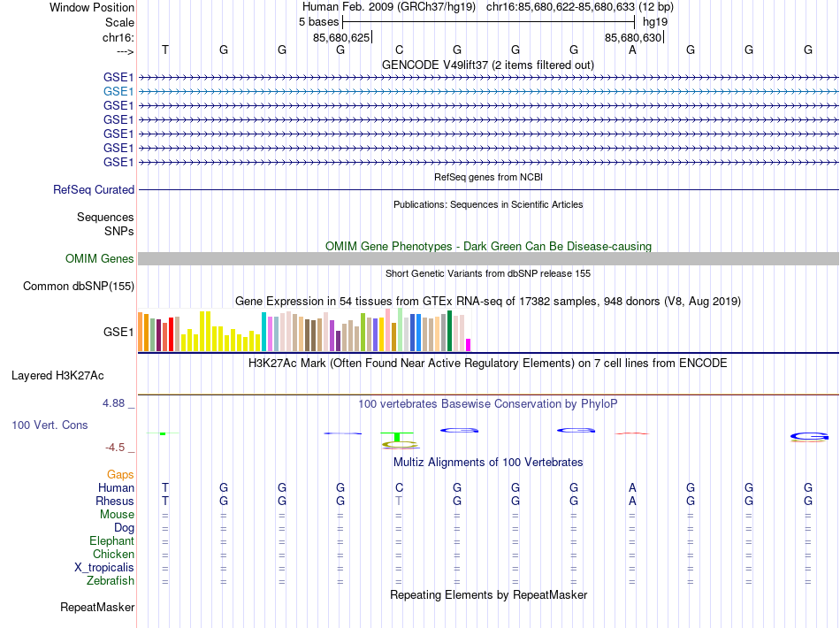Open the RefSeq Curated track label

pyautogui.click(x=94, y=189)
